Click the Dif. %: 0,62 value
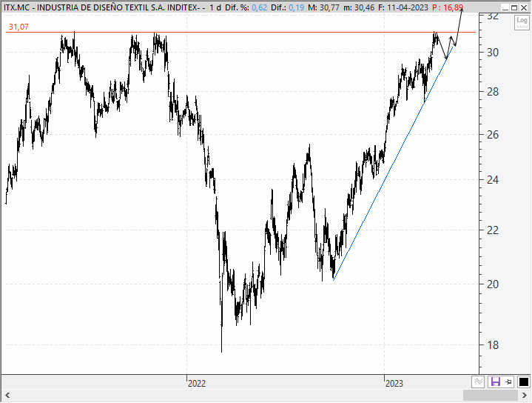 point(246,7)
